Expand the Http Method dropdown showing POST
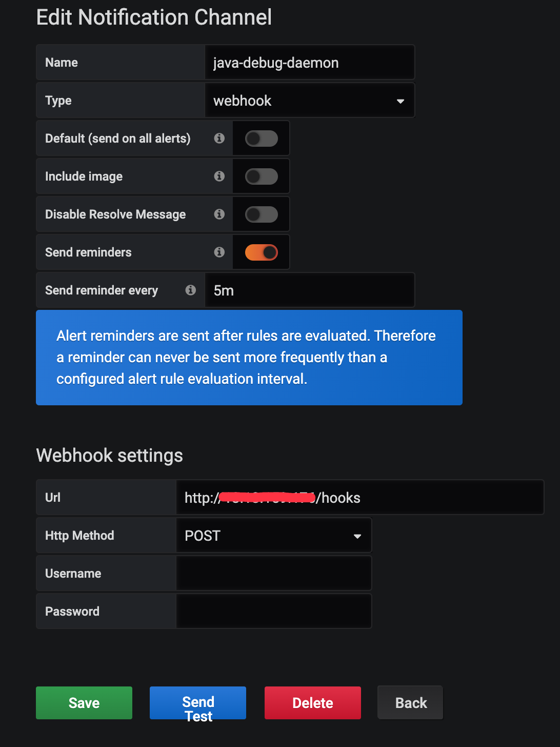 pyautogui.click(x=273, y=536)
